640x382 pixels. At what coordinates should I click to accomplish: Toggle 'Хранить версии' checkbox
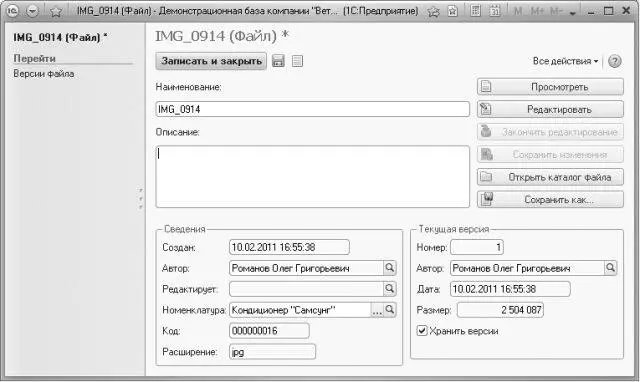pos(422,331)
